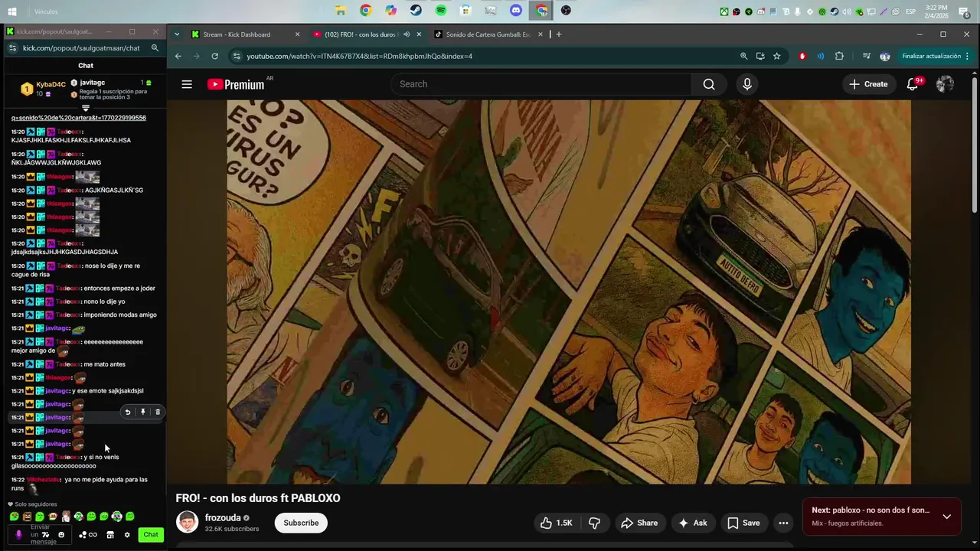Open a new Chrome tab
The height and width of the screenshot is (551, 980).
(x=559, y=34)
